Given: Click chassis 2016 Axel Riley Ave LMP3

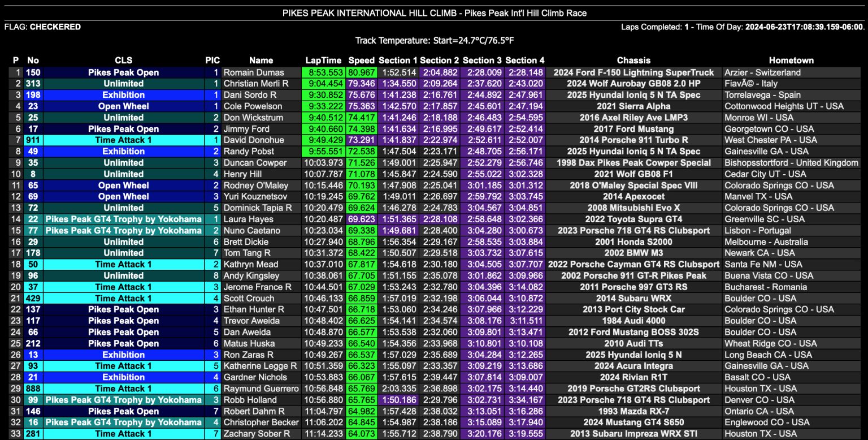Looking at the screenshot, I should pyautogui.click(x=634, y=118).
